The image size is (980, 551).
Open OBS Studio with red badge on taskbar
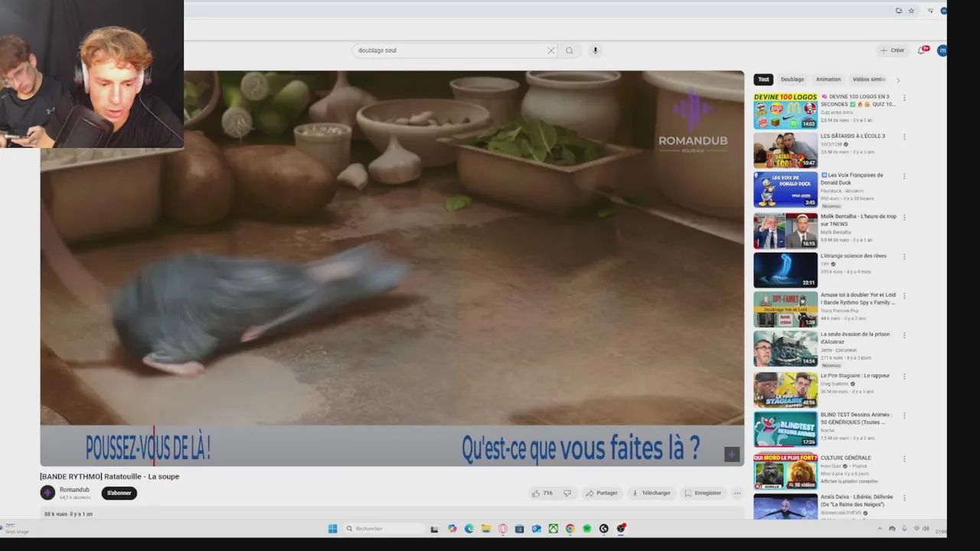click(621, 529)
